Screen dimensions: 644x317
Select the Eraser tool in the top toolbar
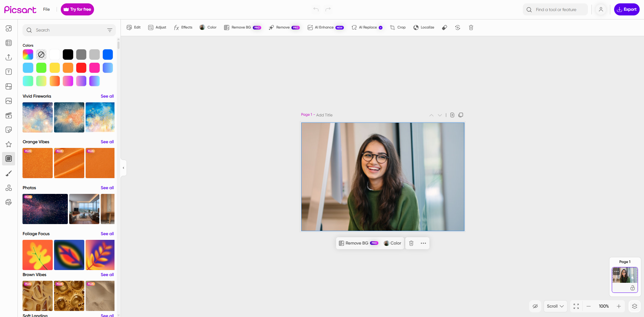tap(445, 28)
